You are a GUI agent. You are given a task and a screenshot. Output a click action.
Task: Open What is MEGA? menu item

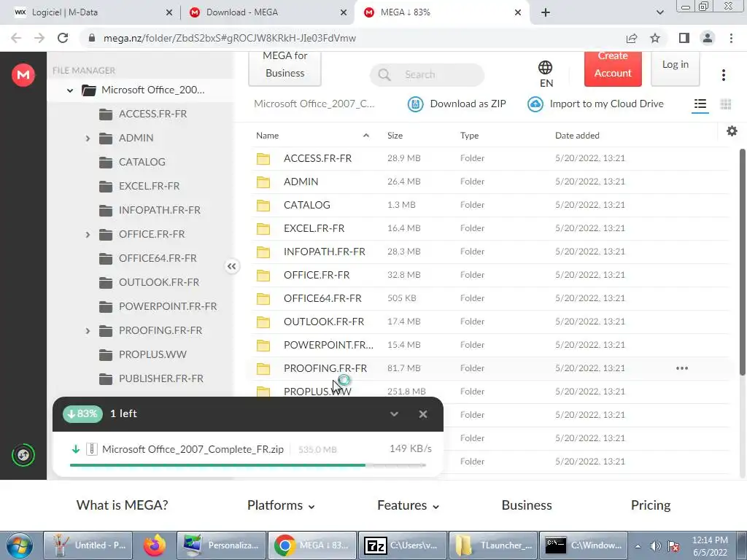pos(122,505)
